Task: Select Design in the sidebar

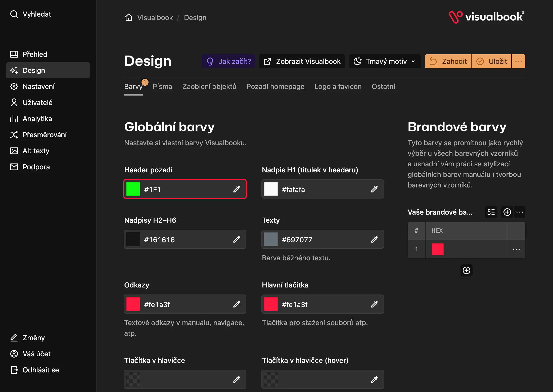Action: pyautogui.click(x=48, y=70)
